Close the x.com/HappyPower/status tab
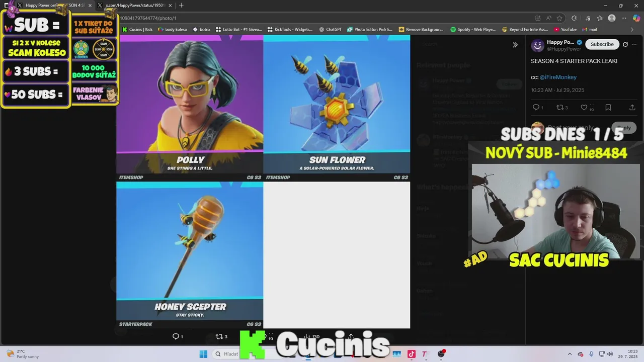Screen dimensions: 644x362 click(170, 5)
